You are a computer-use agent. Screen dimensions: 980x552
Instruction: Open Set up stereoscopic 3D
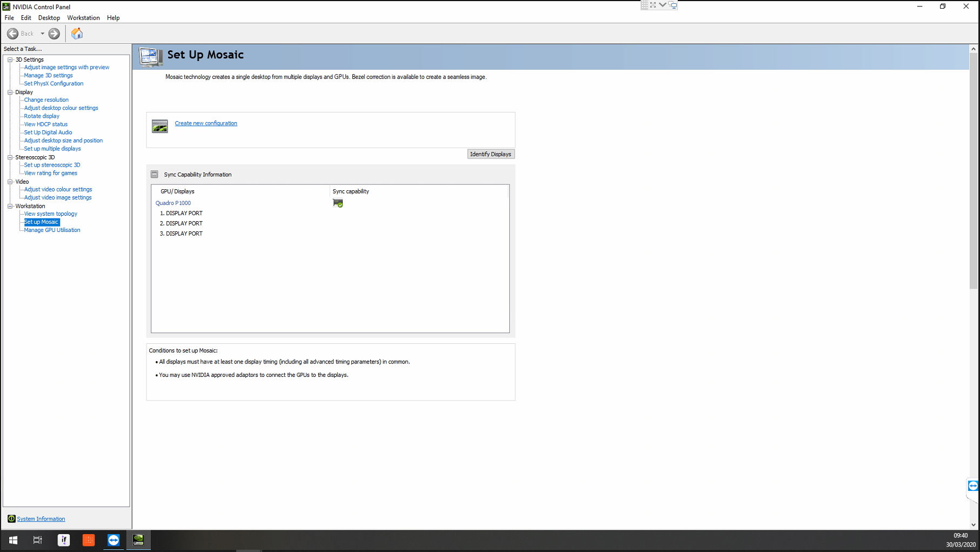(x=52, y=165)
